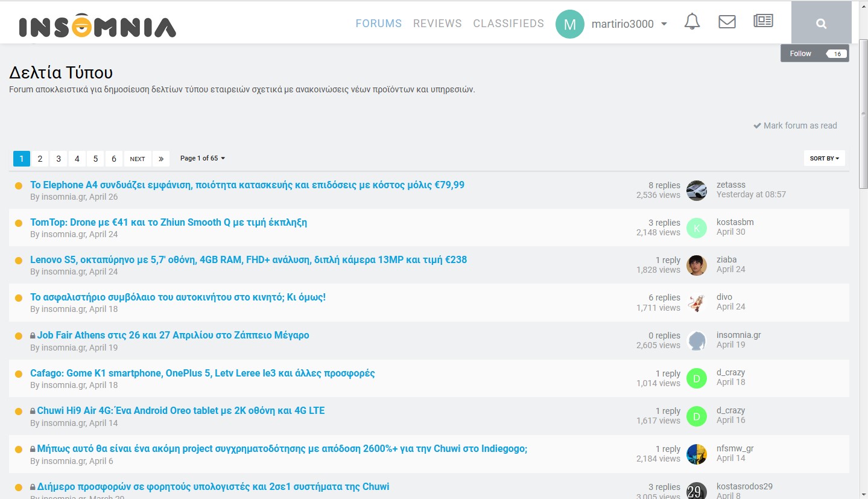Open the TomTop Drone topic

[x=169, y=222]
